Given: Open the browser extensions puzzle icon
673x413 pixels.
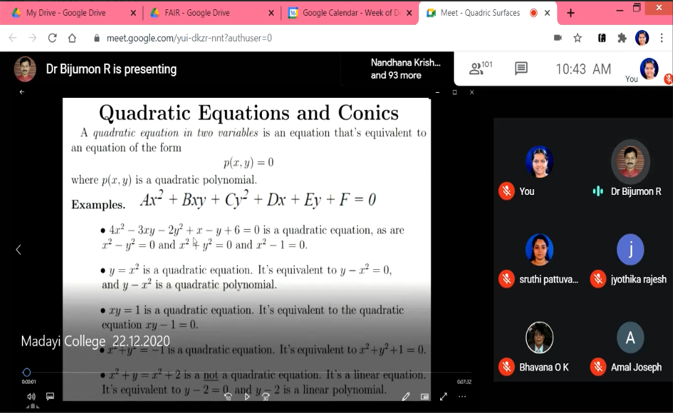Looking at the screenshot, I should click(x=621, y=38).
